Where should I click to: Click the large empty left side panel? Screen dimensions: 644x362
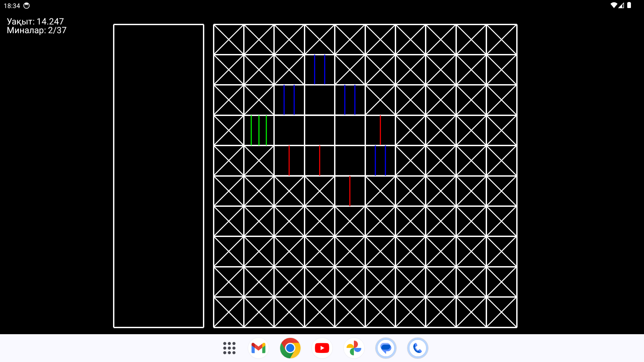(x=159, y=176)
